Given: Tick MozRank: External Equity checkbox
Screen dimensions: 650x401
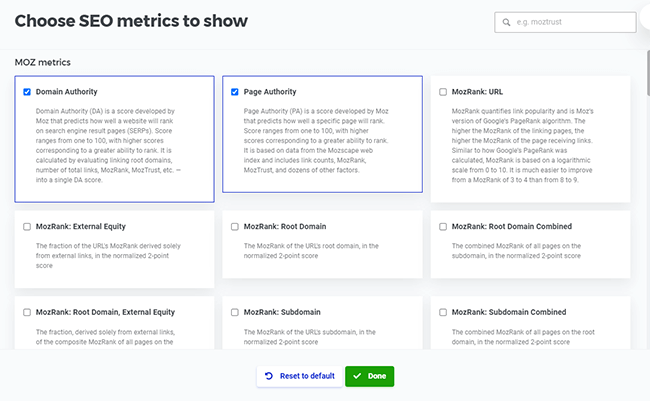Looking at the screenshot, I should (x=27, y=227).
